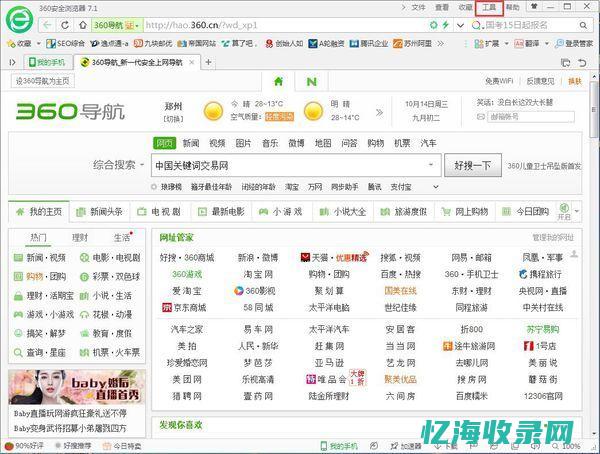The image size is (600, 454).
Task: Select the 新闻 search tab
Action: [x=191, y=143]
